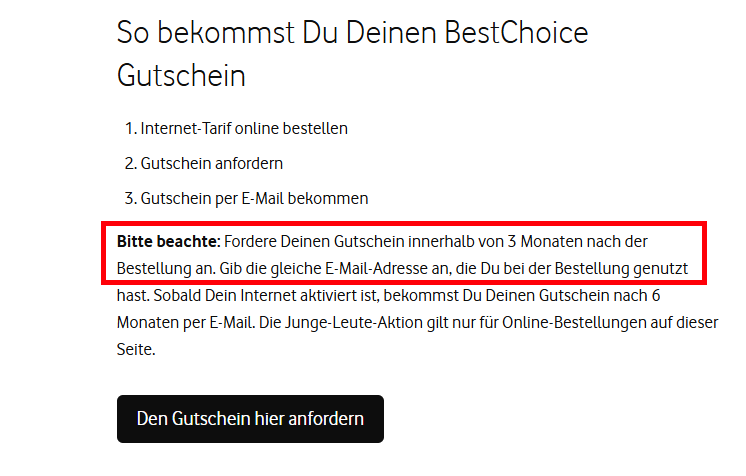Screen dimensions: 746x476
Task: Click the list number "2."
Action: point(130,163)
